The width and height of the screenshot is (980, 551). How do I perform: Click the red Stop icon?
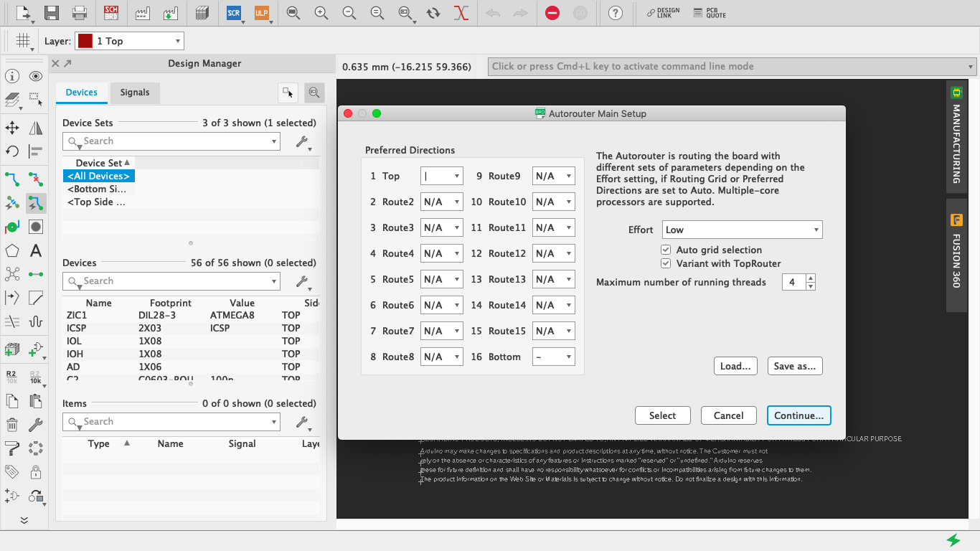(x=552, y=13)
